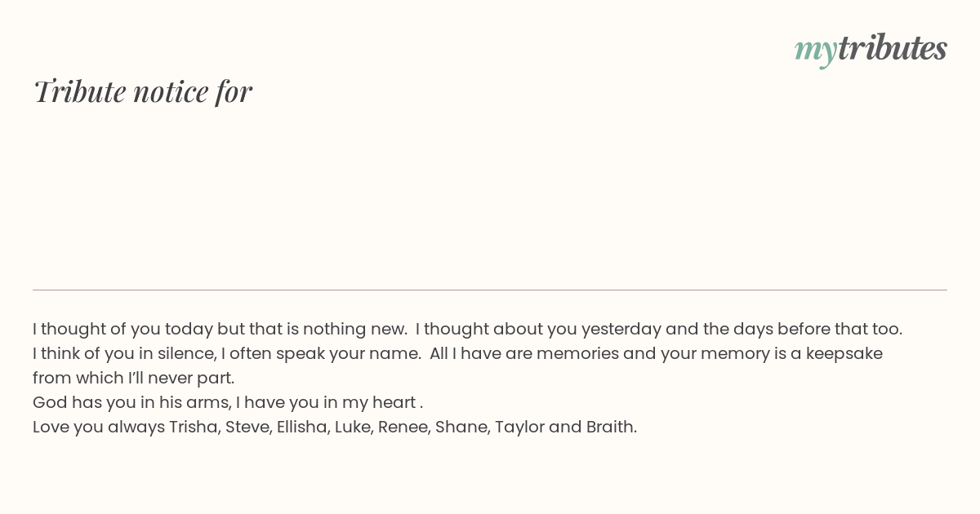Click the words "Love you always"
The width and height of the screenshot is (980, 514).
point(99,427)
